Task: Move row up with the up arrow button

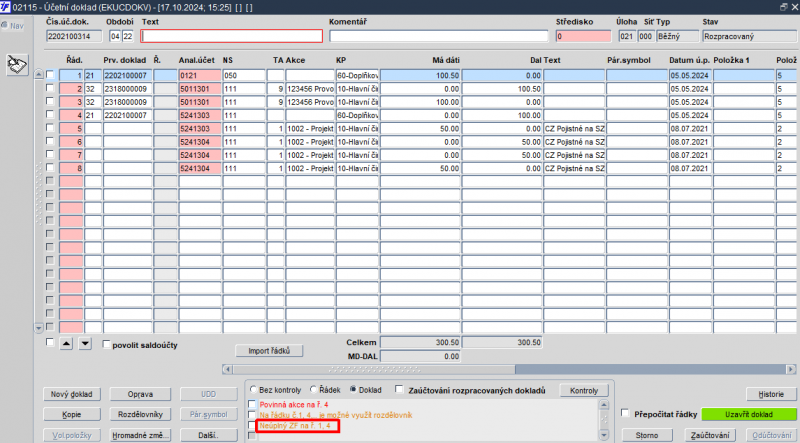Action: [x=66, y=343]
